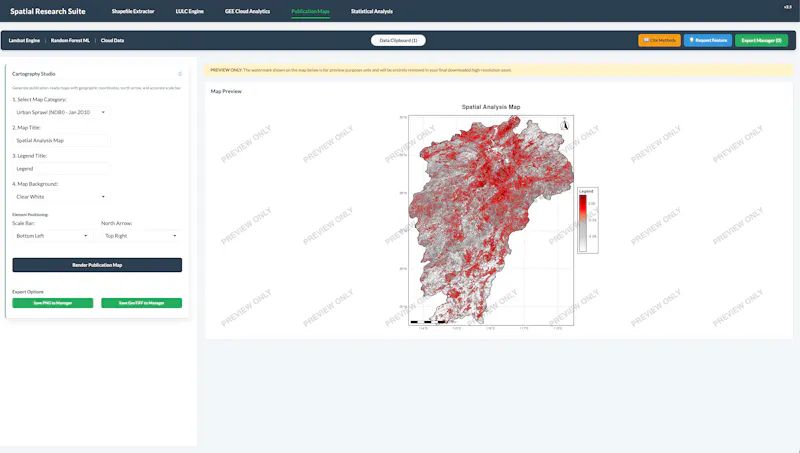Open the Data Clipboard (1) pill

398,40
